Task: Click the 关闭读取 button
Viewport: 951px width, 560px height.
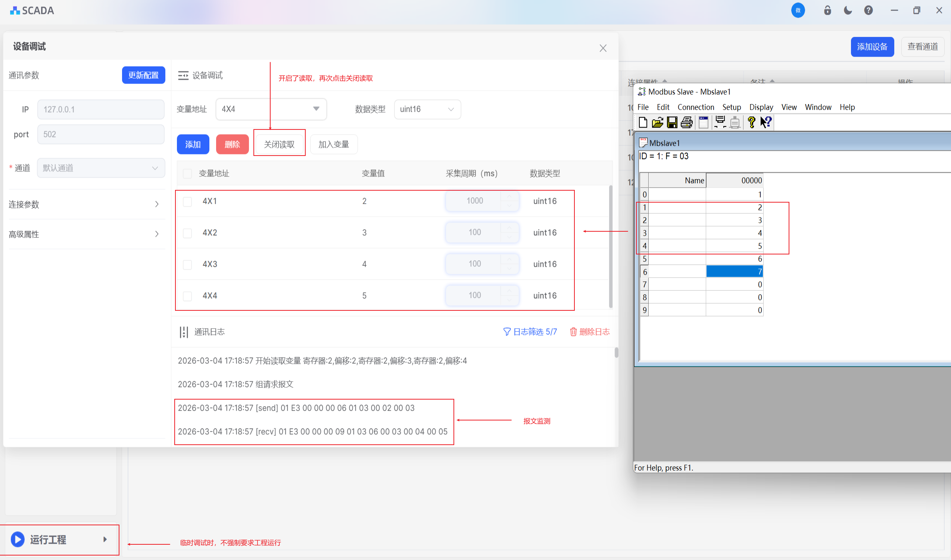Action: 279,144
